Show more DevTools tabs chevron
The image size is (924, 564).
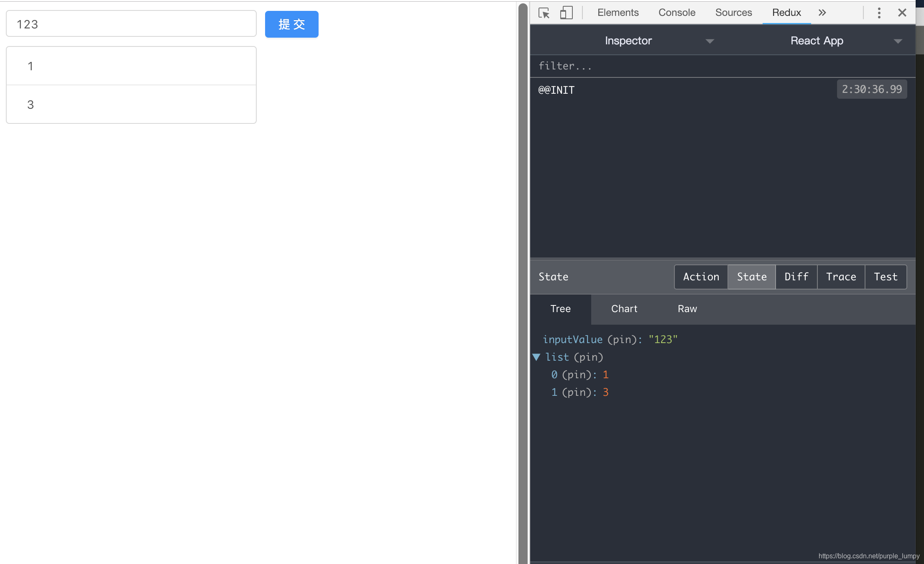(822, 13)
